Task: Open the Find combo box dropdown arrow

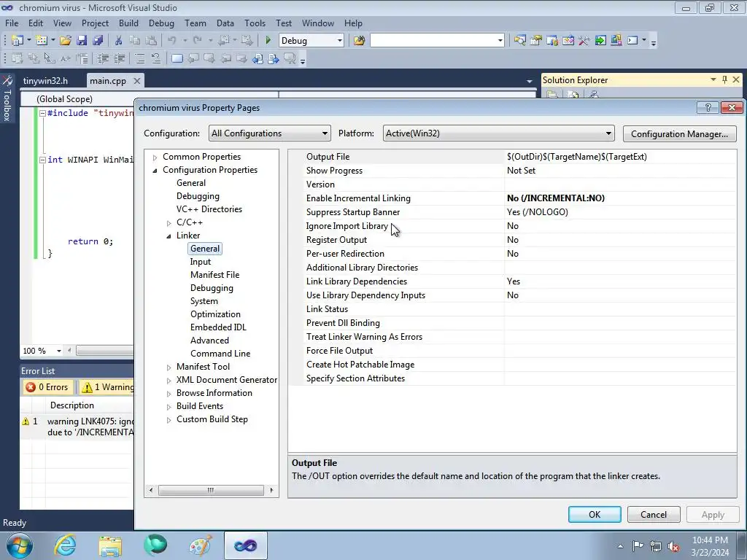Action: (500, 41)
